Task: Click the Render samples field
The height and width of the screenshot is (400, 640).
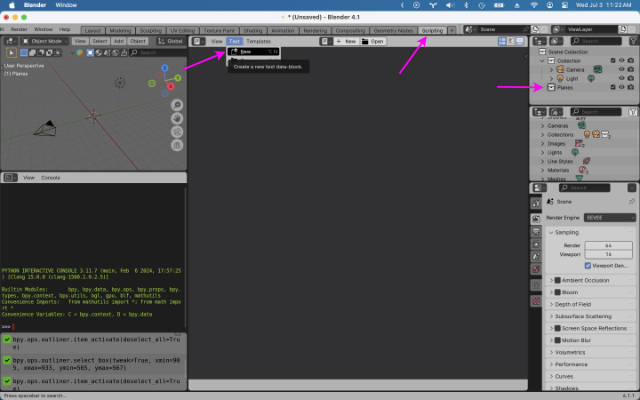Action: click(x=609, y=245)
